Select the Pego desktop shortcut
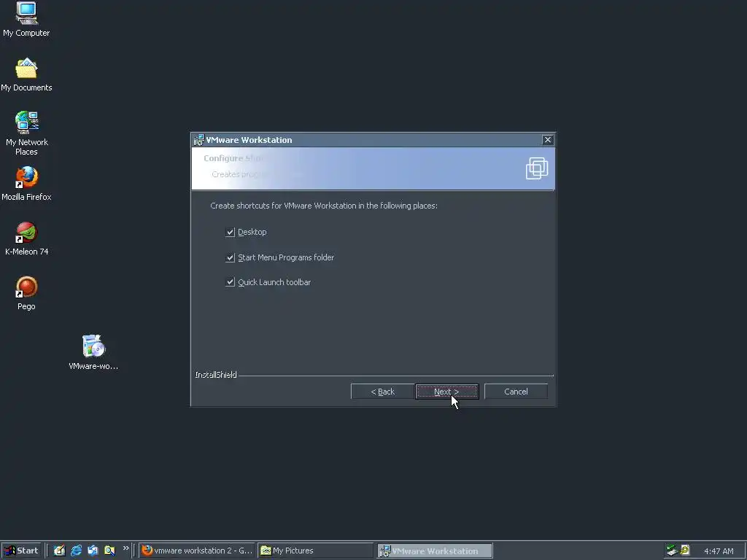This screenshot has width=747, height=560. 26,293
